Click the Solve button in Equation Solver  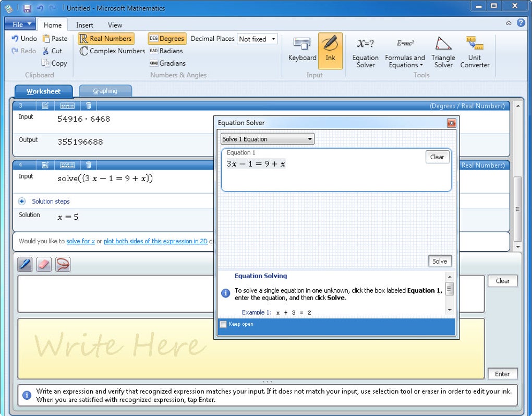[439, 261]
